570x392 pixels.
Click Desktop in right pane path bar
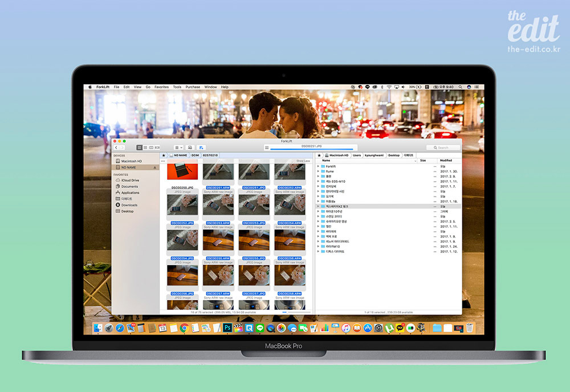pos(394,155)
